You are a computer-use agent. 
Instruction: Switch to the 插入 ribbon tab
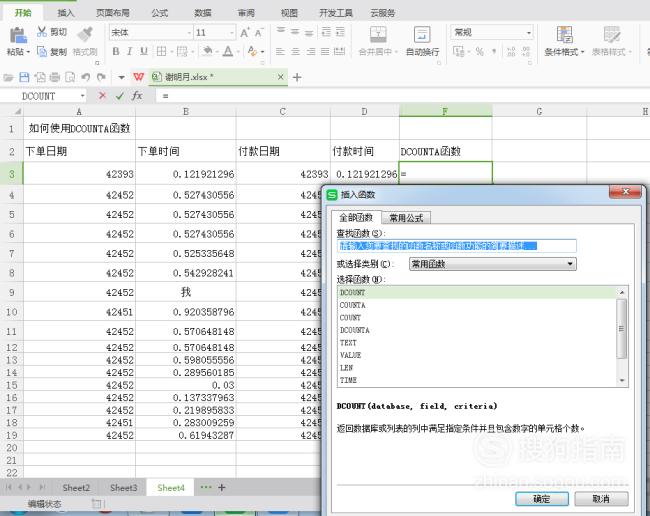66,13
